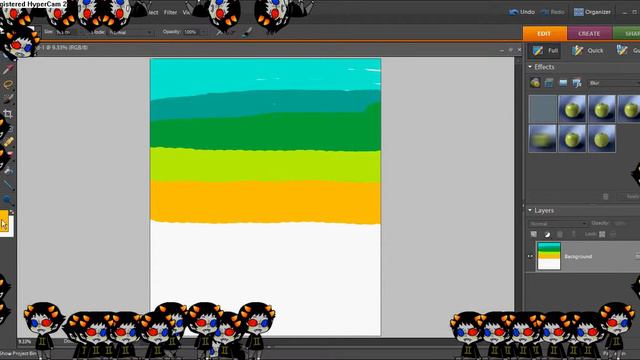Open the Organizer
The width and height of the screenshot is (640, 360).
tap(592, 12)
